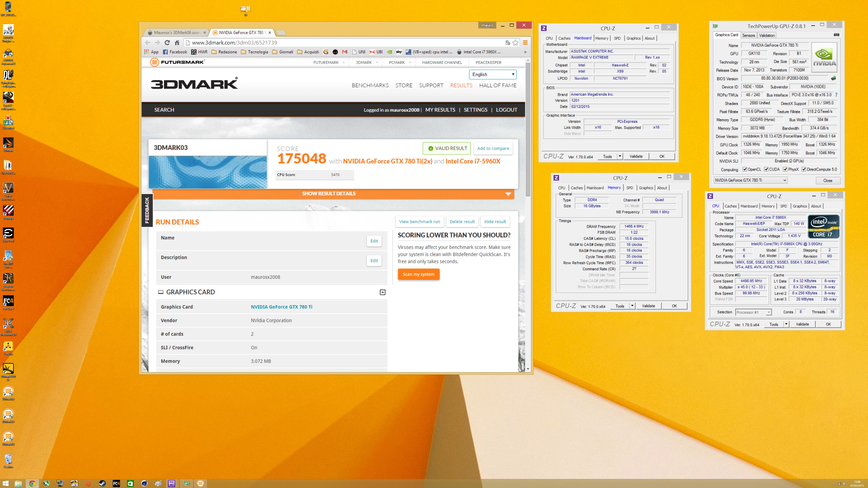Click the GPU-Z BIOS save chip icon
Screen dimensions: 868x488
point(833,78)
